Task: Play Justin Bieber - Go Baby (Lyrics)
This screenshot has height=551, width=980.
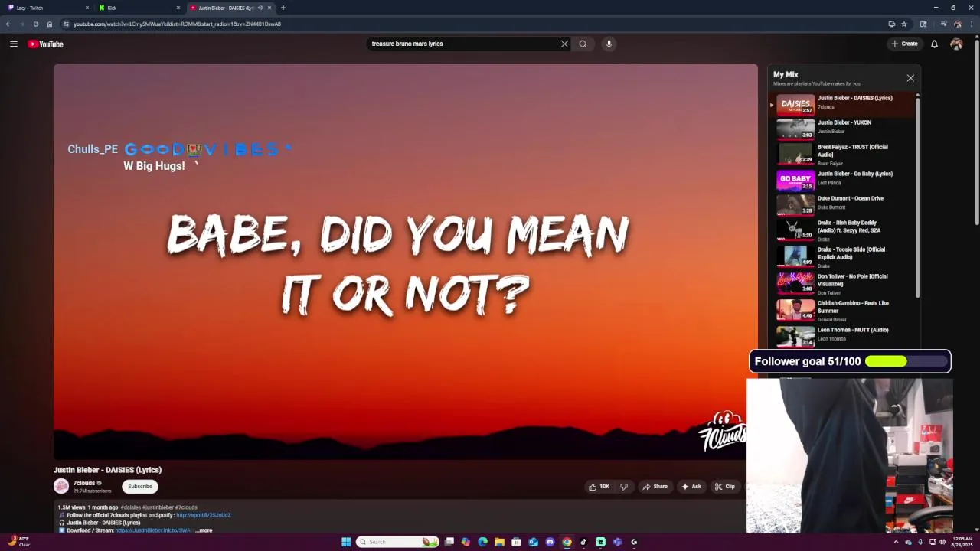Action: click(842, 180)
